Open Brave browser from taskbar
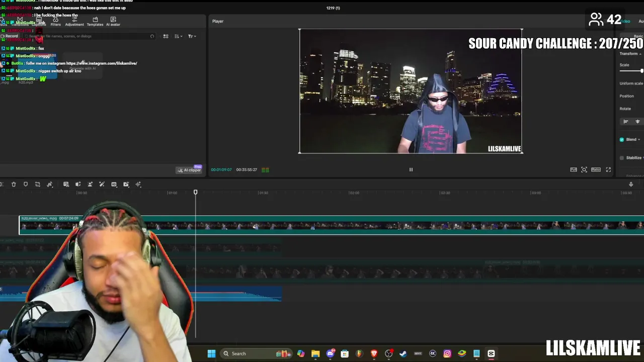Viewport: 644px width, 362px height. coord(374,353)
